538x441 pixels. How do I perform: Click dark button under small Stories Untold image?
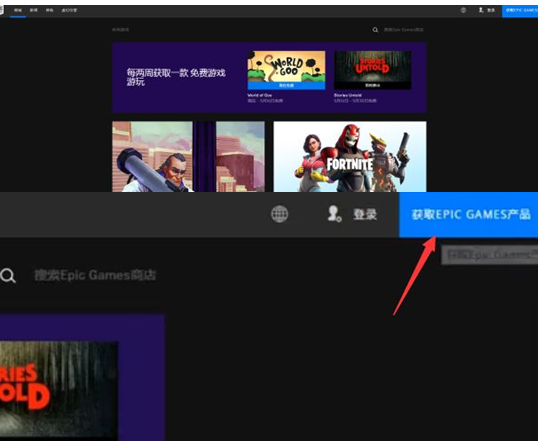(x=372, y=85)
